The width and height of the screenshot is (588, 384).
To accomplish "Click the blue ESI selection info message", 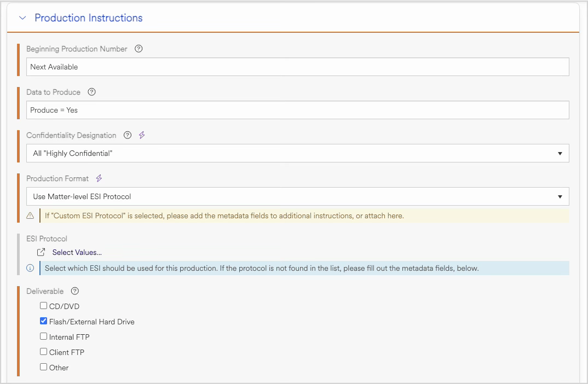I will pyautogui.click(x=304, y=268).
